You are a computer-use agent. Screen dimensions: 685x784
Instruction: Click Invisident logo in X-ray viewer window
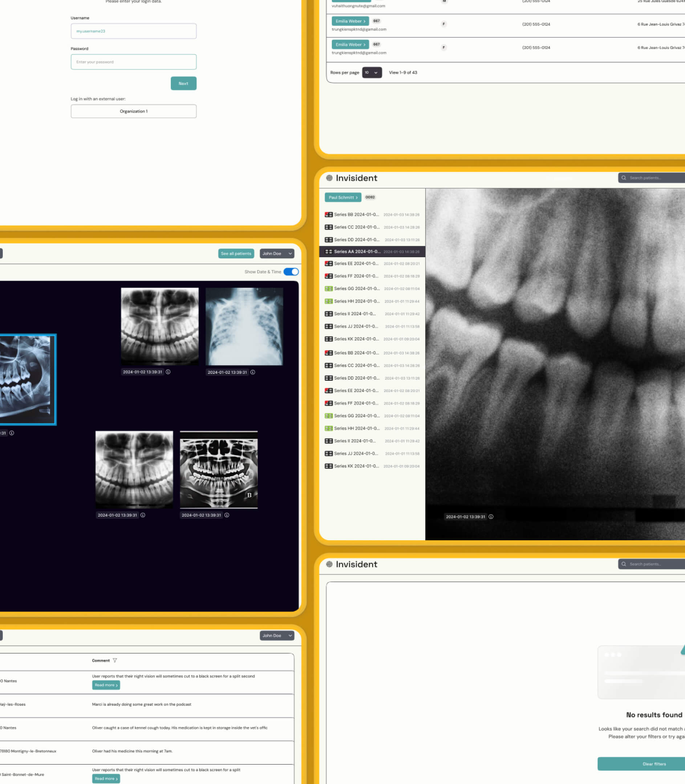pyautogui.click(x=351, y=178)
